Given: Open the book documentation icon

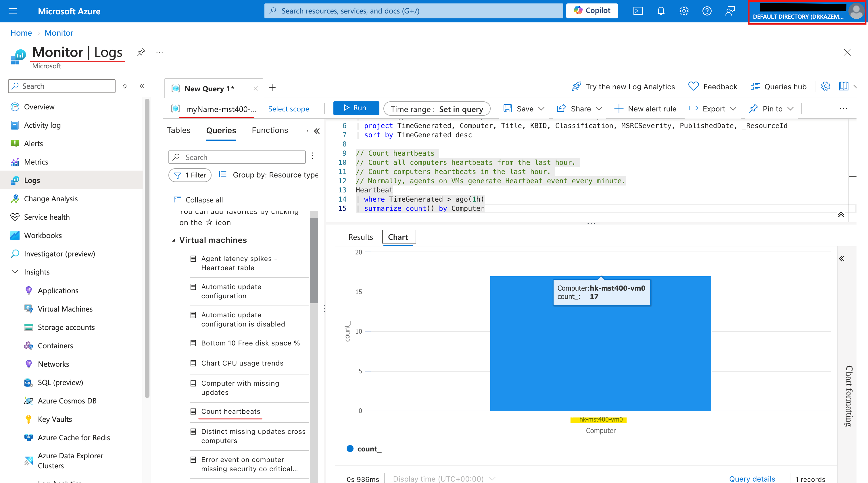Looking at the screenshot, I should (x=843, y=86).
